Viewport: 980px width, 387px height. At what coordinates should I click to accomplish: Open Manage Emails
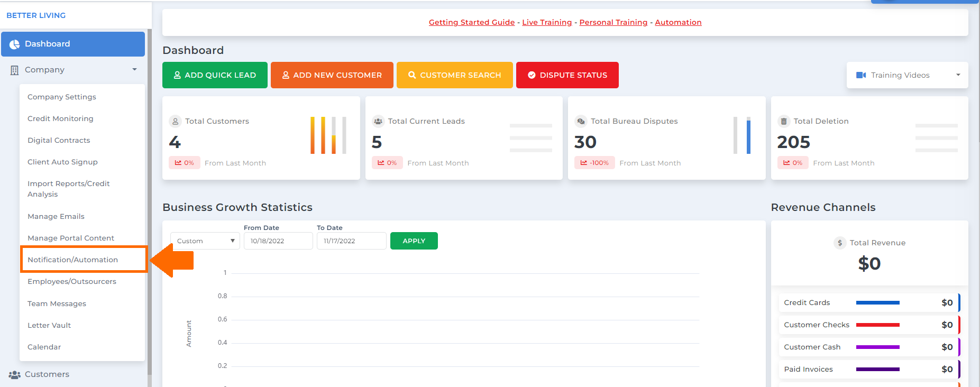[x=56, y=216]
